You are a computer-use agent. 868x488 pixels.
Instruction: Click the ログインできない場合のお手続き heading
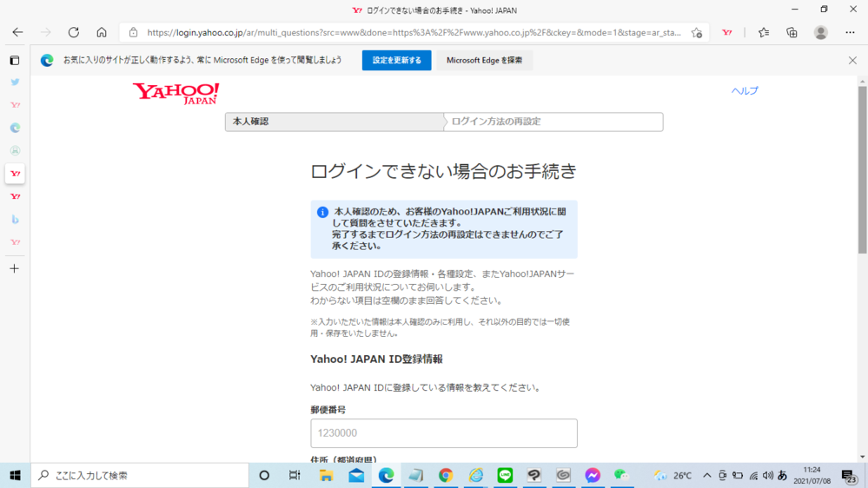coord(443,172)
